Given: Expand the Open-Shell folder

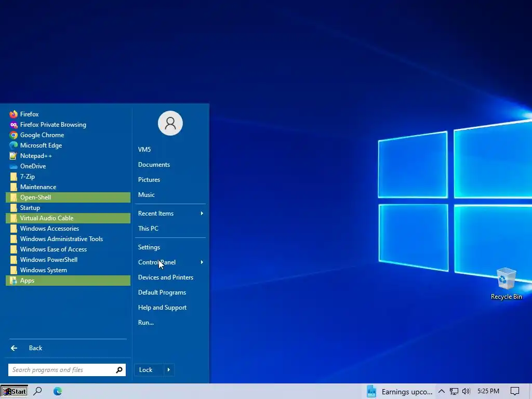Looking at the screenshot, I should pyautogui.click(x=68, y=197).
